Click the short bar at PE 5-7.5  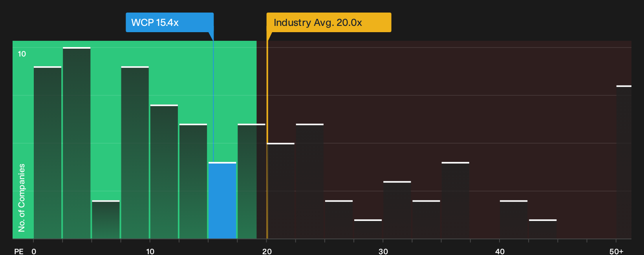click(x=106, y=219)
